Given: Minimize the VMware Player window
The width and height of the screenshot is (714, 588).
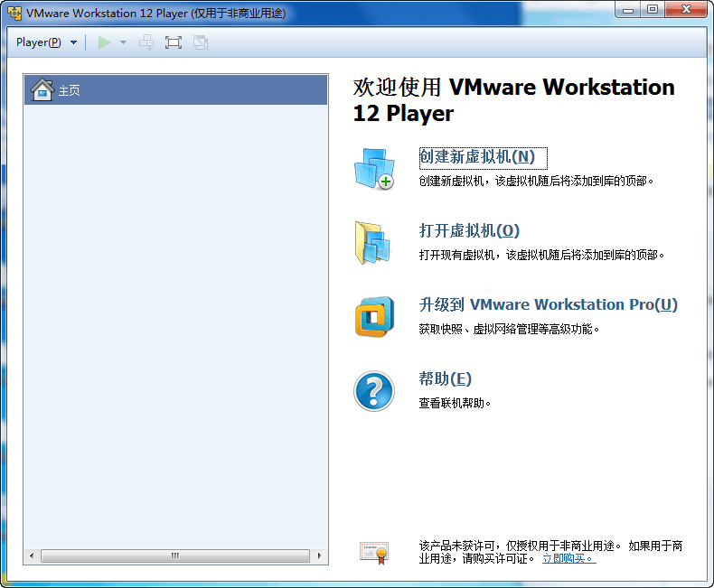Looking at the screenshot, I should [628, 10].
